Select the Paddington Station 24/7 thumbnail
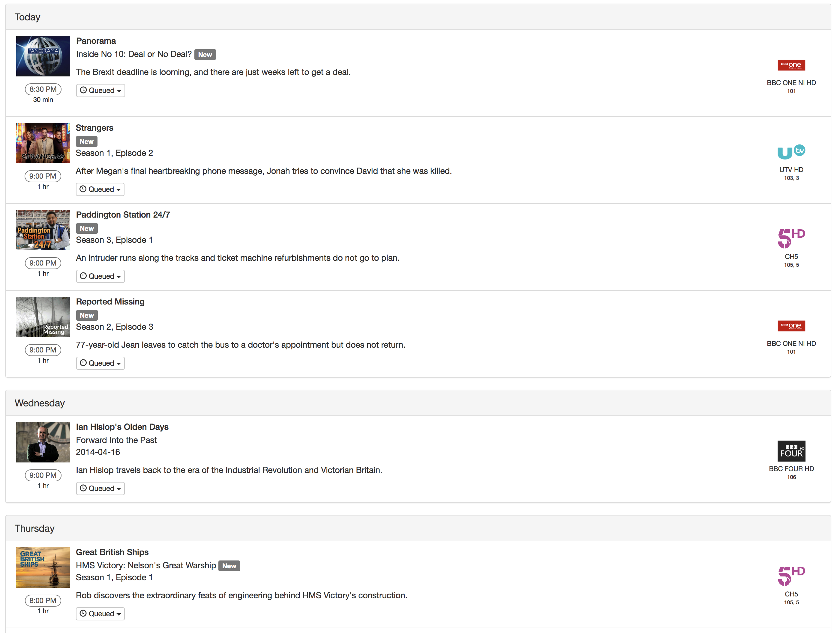840x633 pixels. click(x=43, y=230)
